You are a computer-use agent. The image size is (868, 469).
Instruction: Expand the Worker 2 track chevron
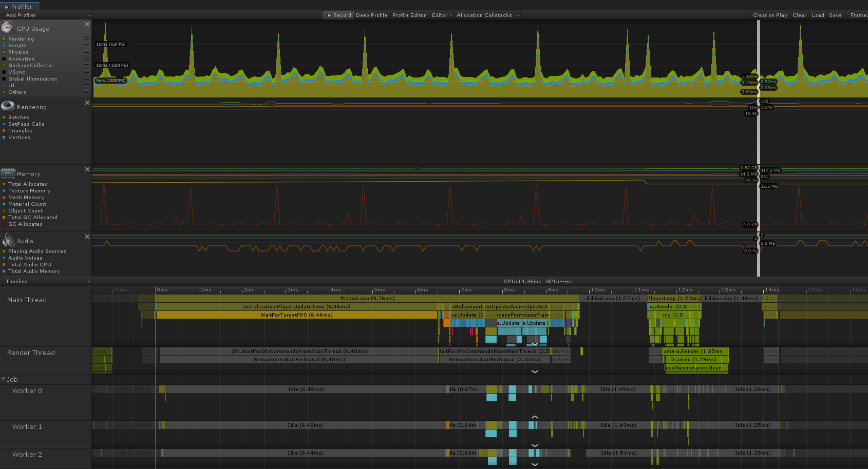(x=535, y=464)
